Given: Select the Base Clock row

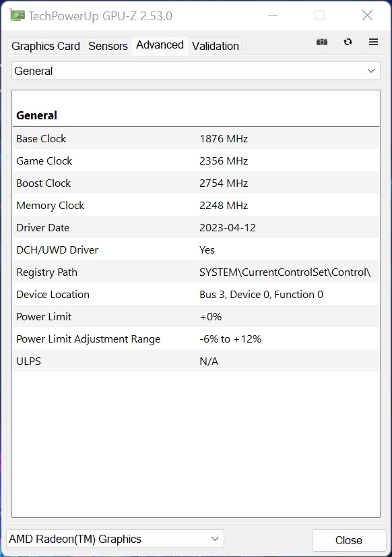Looking at the screenshot, I should point(196,138).
